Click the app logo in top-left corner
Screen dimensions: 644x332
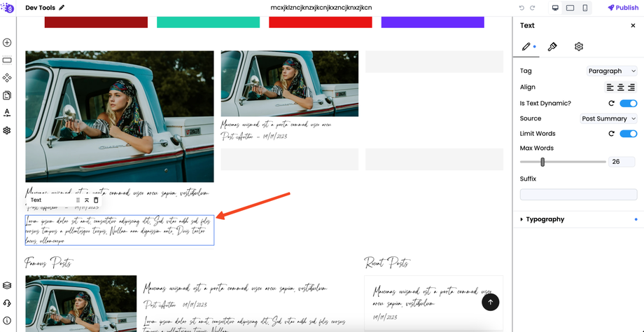(8, 8)
